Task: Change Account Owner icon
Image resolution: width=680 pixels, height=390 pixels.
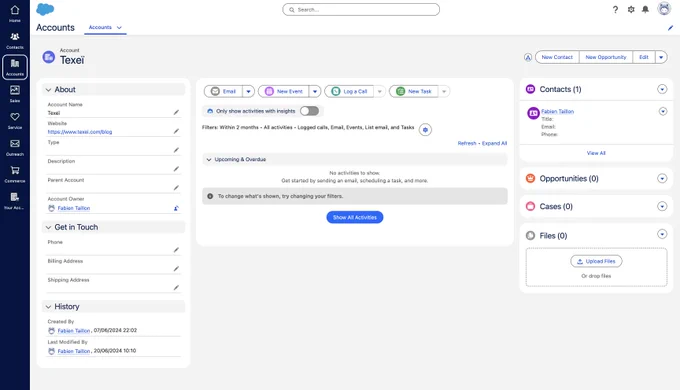Action: (176, 208)
